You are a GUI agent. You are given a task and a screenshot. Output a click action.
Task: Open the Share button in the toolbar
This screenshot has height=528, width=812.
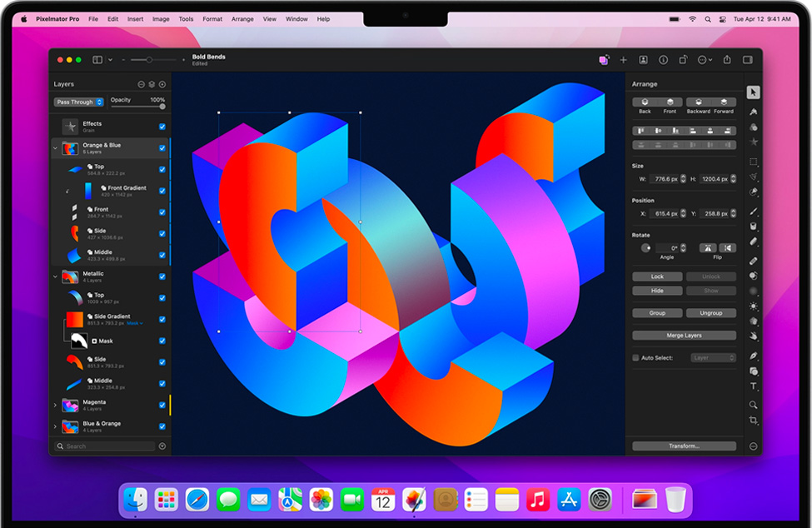(726, 60)
